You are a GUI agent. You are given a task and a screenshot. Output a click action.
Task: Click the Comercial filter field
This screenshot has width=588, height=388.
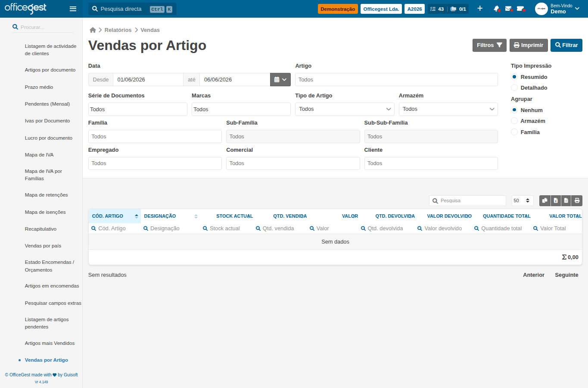[x=293, y=163]
